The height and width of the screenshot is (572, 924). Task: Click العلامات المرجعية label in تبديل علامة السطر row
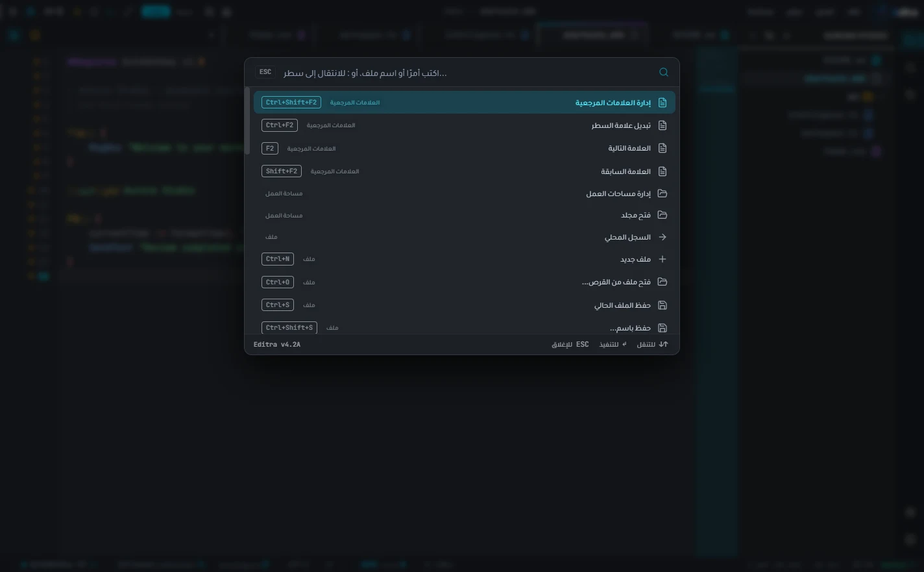tap(331, 125)
